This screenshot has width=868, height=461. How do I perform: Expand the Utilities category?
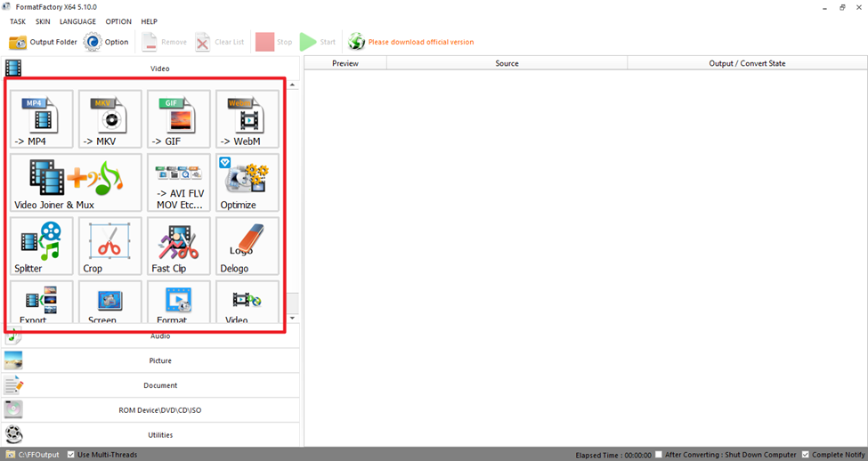(150, 435)
